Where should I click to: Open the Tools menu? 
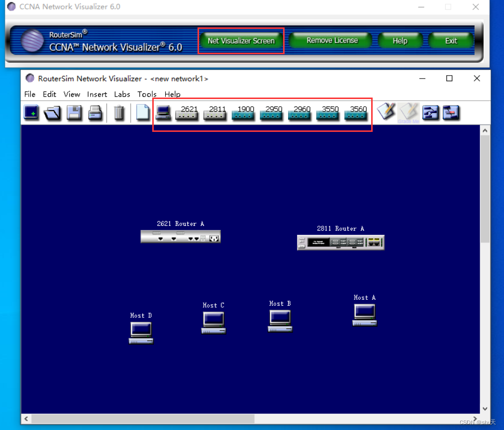147,94
